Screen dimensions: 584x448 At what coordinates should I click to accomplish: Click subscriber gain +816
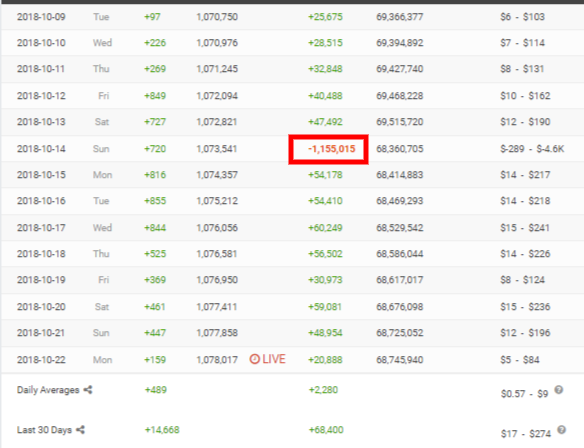tap(155, 175)
